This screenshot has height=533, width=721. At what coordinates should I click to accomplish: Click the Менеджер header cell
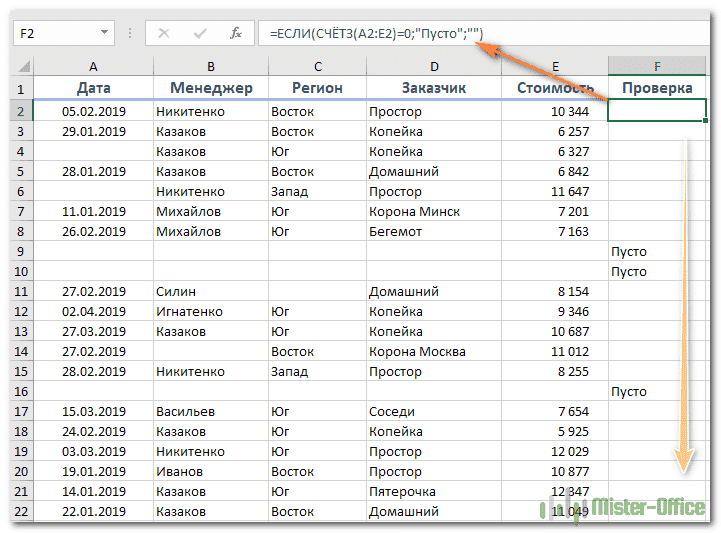(210, 88)
